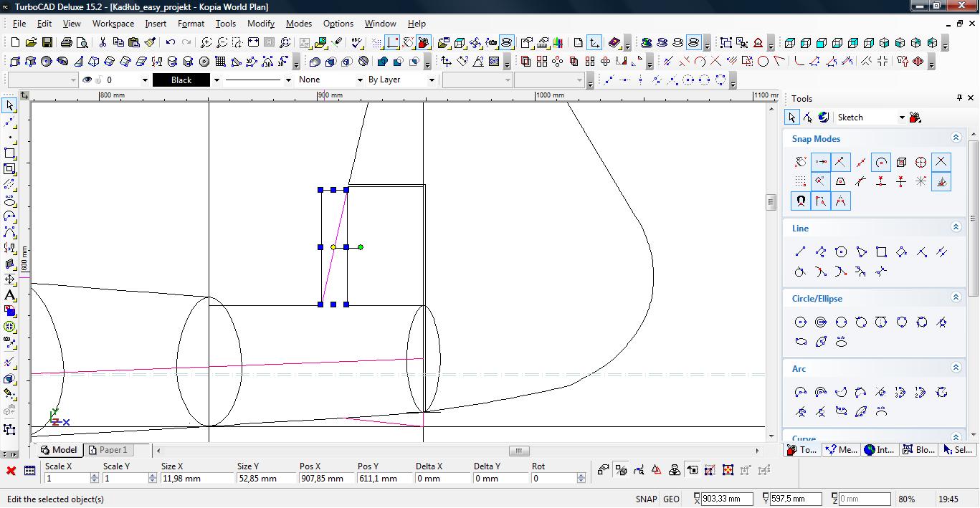Toggle the layer visibility eye icon

(x=87, y=80)
